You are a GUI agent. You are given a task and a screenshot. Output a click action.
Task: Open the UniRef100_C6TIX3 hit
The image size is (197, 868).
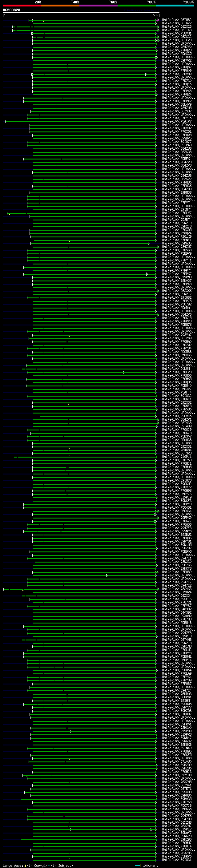point(177,30)
